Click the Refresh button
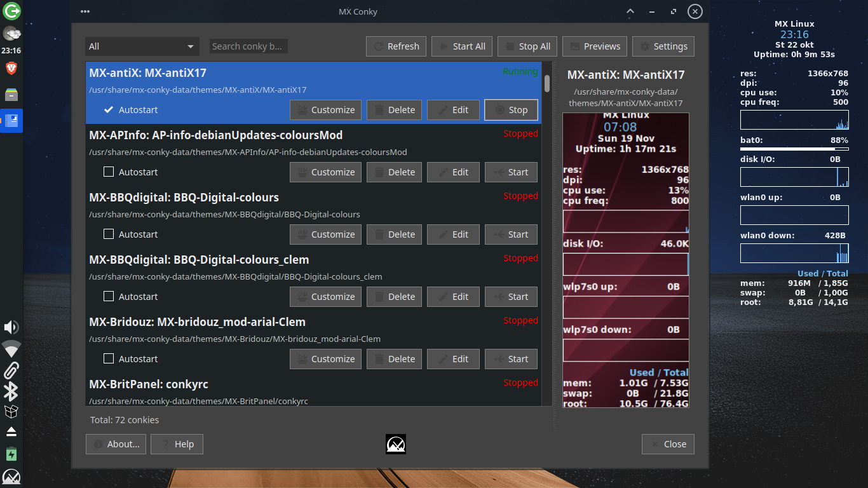 [x=397, y=46]
